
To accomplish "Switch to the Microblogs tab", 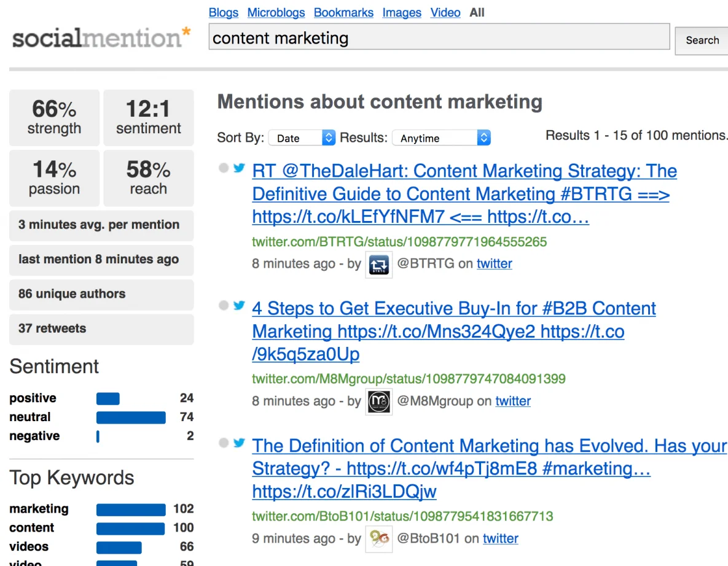I will [x=276, y=12].
